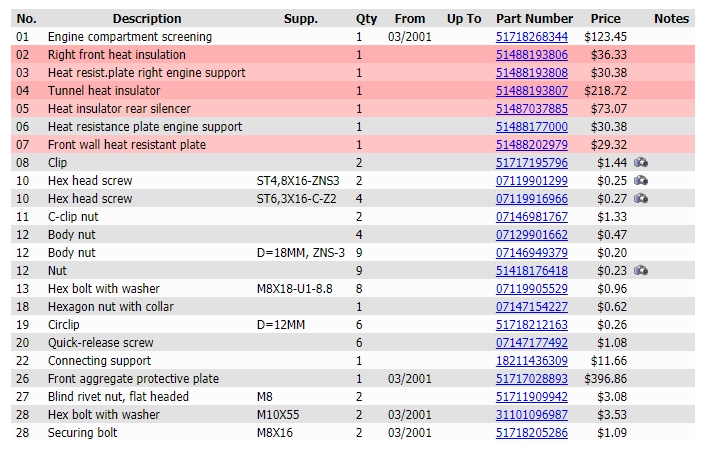
Task: Open part number 51717195796 for Clip
Action: pyautogui.click(x=532, y=163)
